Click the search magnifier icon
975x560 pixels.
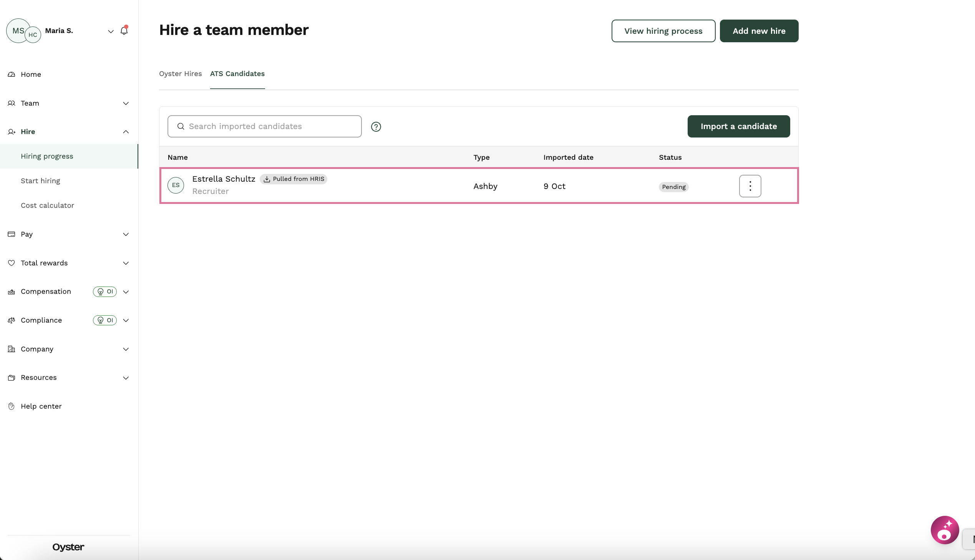pyautogui.click(x=181, y=126)
